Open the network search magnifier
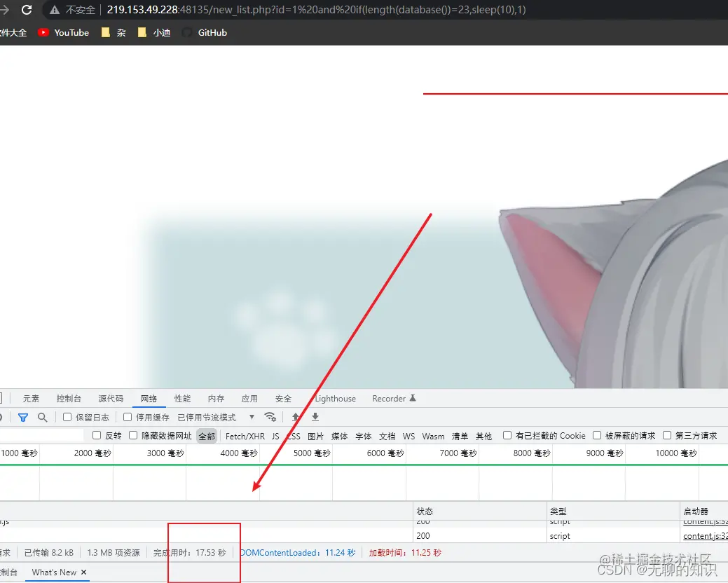728x583 pixels. tap(42, 418)
